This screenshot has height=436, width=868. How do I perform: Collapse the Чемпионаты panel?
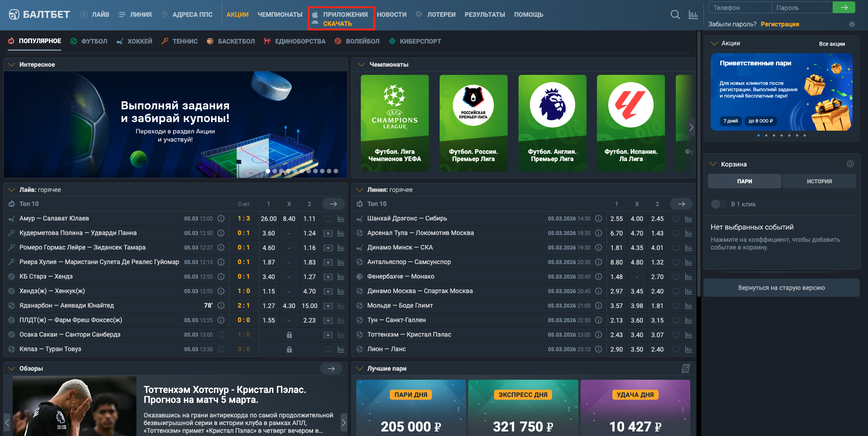[361, 64]
